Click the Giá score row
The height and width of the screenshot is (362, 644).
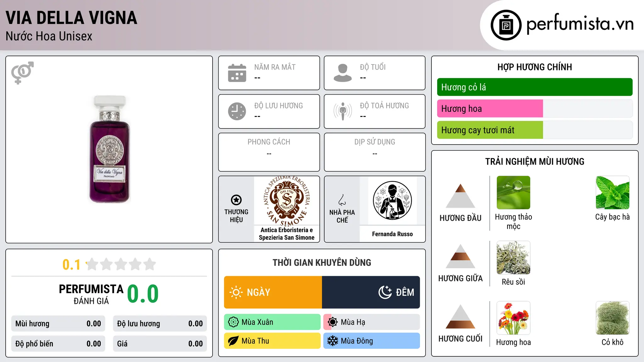[x=160, y=344]
